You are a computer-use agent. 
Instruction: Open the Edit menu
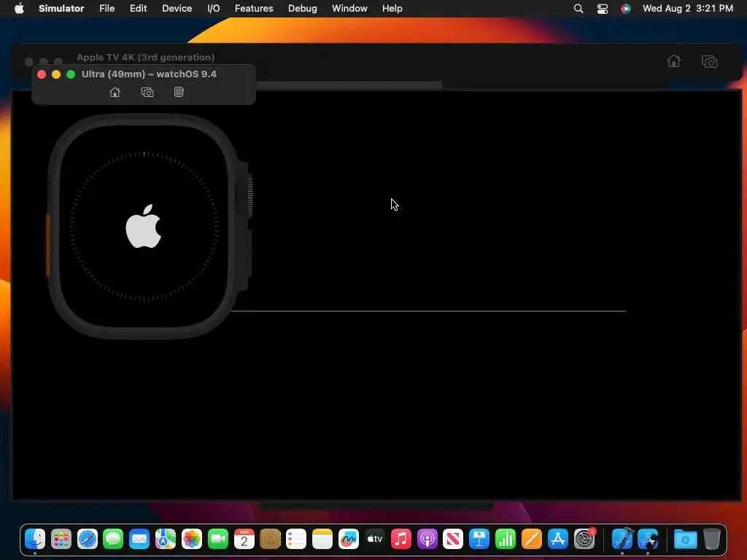138,9
